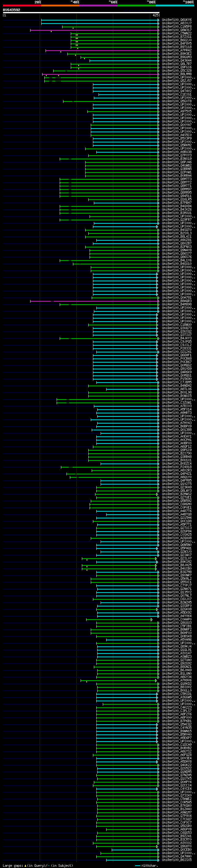The image size is (197, 868).
Task: Open hit UniRef100_Q9FGI6
Action: point(177,67)
